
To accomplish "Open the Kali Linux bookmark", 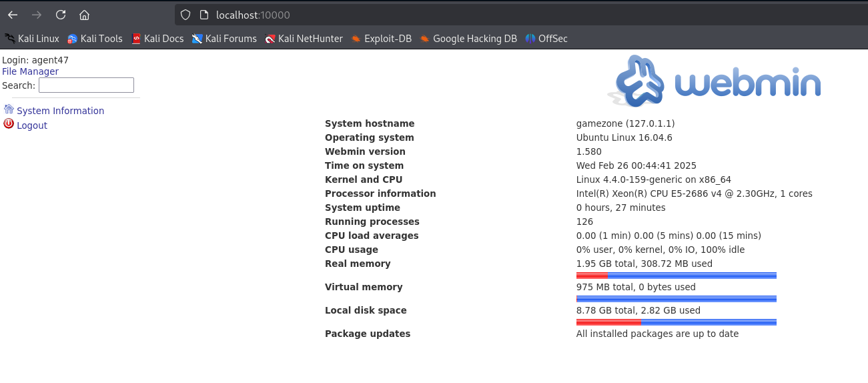I will click(x=32, y=39).
